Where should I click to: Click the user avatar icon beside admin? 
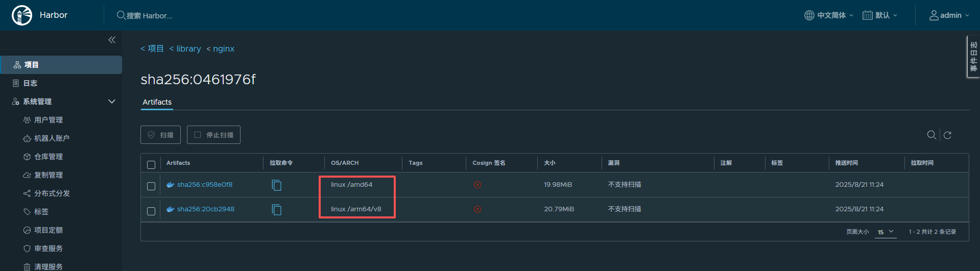934,15
